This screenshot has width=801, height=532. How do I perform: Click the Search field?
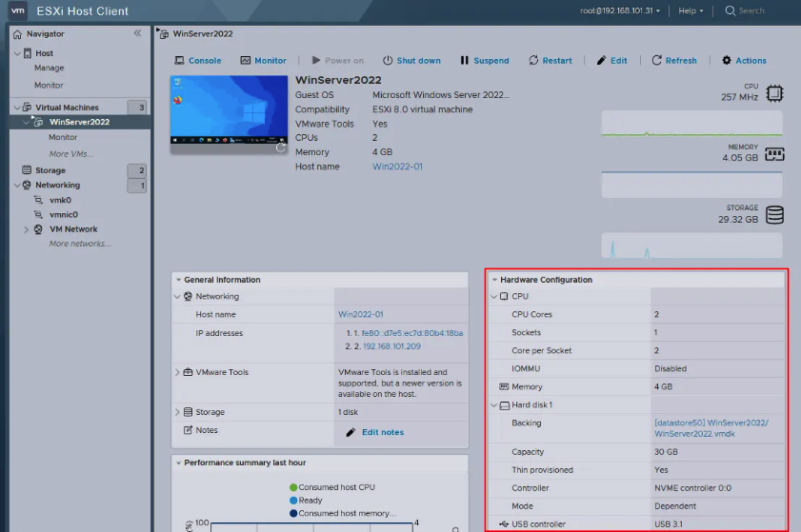coord(751,10)
